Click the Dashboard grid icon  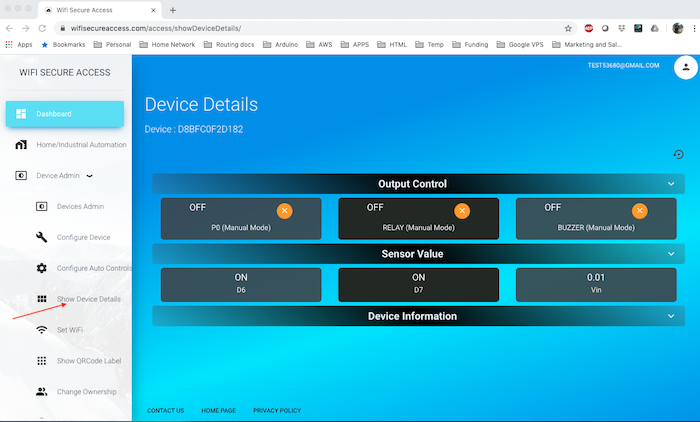coord(21,114)
